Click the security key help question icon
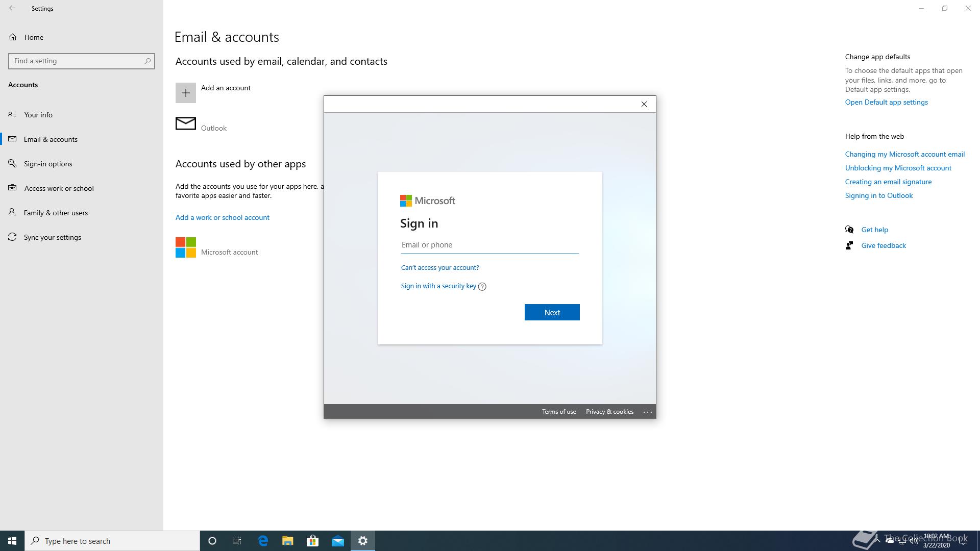980x551 pixels. [482, 287]
